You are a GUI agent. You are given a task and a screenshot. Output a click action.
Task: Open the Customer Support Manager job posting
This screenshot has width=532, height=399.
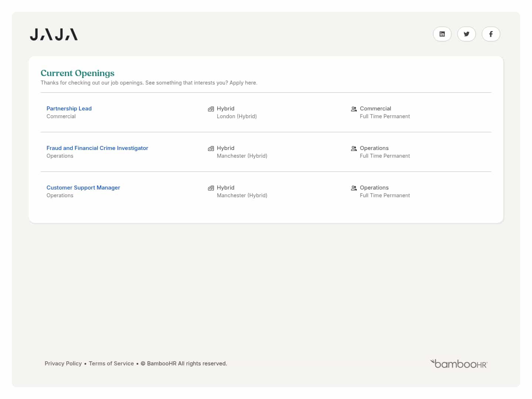[x=83, y=187]
